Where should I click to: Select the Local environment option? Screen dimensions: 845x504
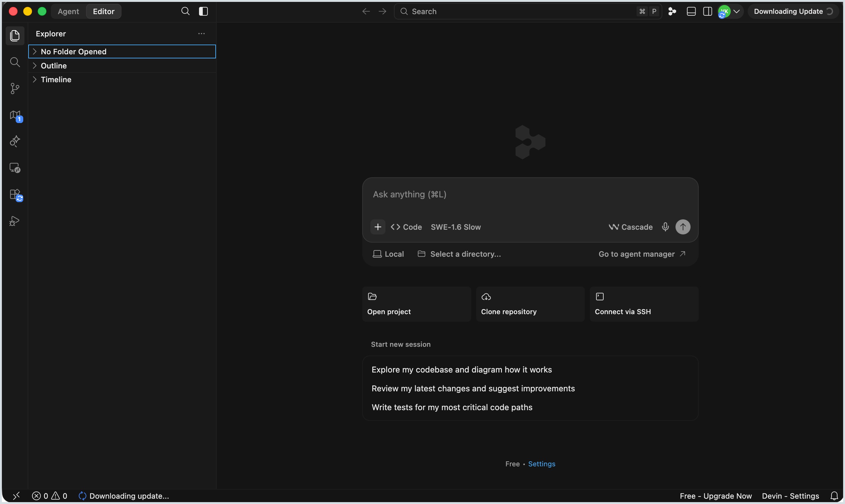[388, 254]
